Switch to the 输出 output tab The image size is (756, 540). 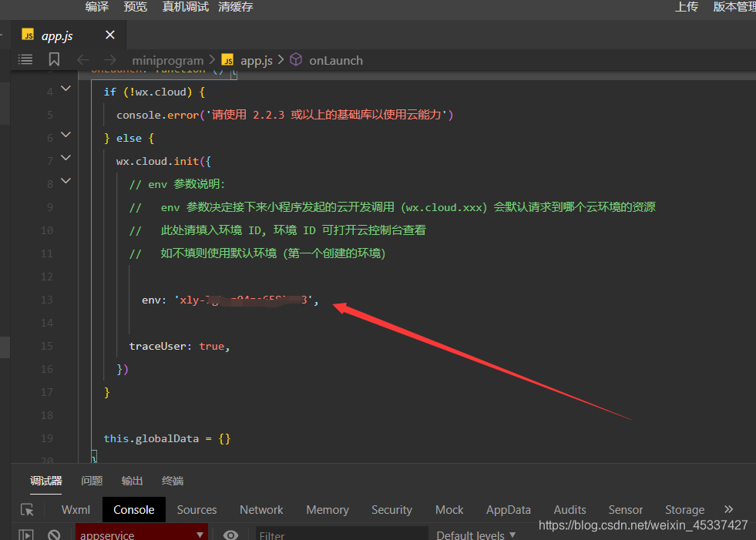click(132, 481)
